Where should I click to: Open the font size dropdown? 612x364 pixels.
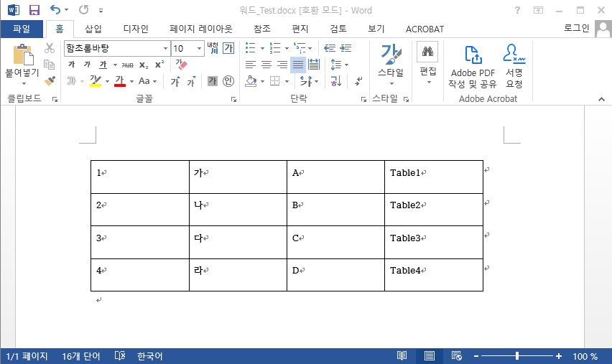(x=200, y=48)
